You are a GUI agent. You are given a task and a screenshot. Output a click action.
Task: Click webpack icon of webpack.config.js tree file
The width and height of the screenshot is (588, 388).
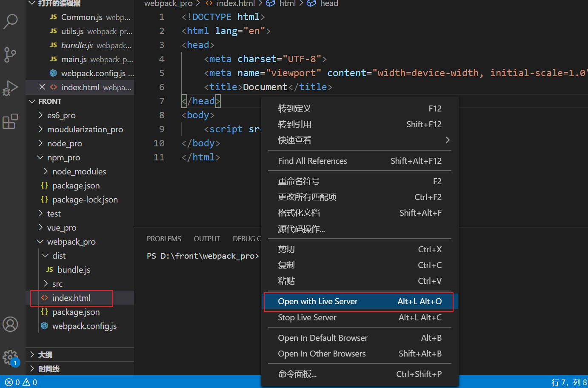(x=45, y=326)
